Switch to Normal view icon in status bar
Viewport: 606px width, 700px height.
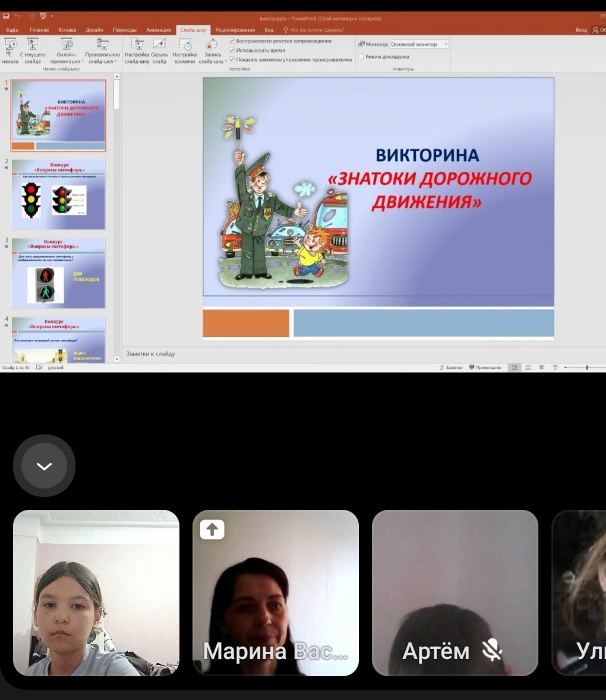[515, 367]
